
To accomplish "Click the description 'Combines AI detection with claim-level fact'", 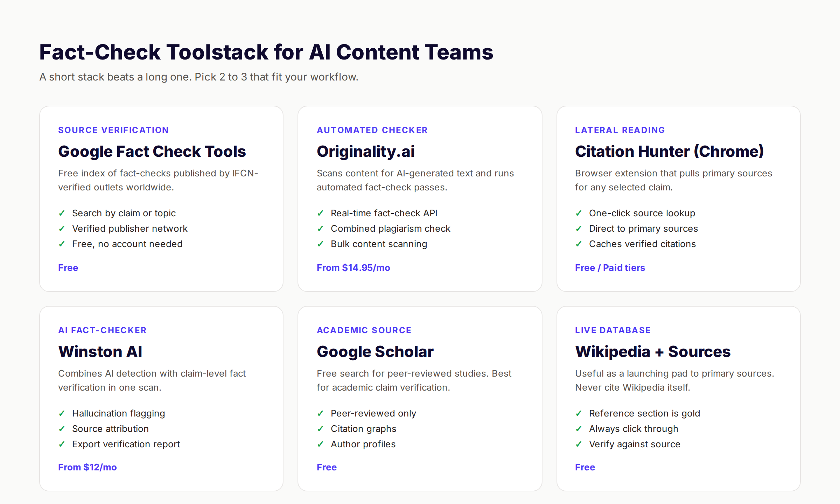I will 152,380.
